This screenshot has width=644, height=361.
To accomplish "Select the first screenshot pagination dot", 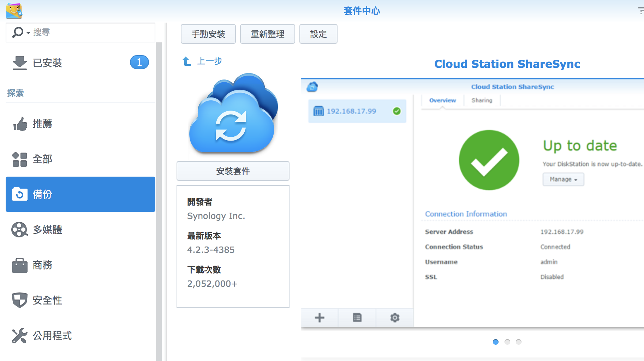I will (x=496, y=342).
